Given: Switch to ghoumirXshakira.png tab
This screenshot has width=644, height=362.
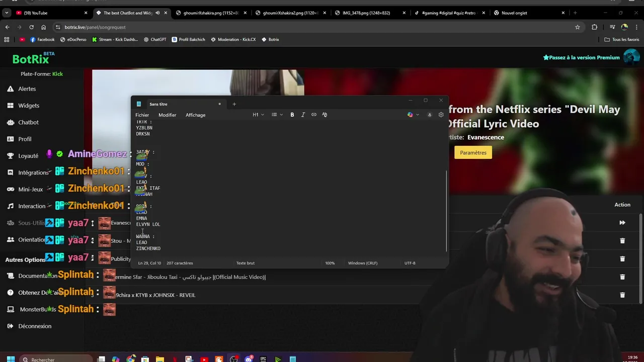Looking at the screenshot, I should click(x=211, y=13).
